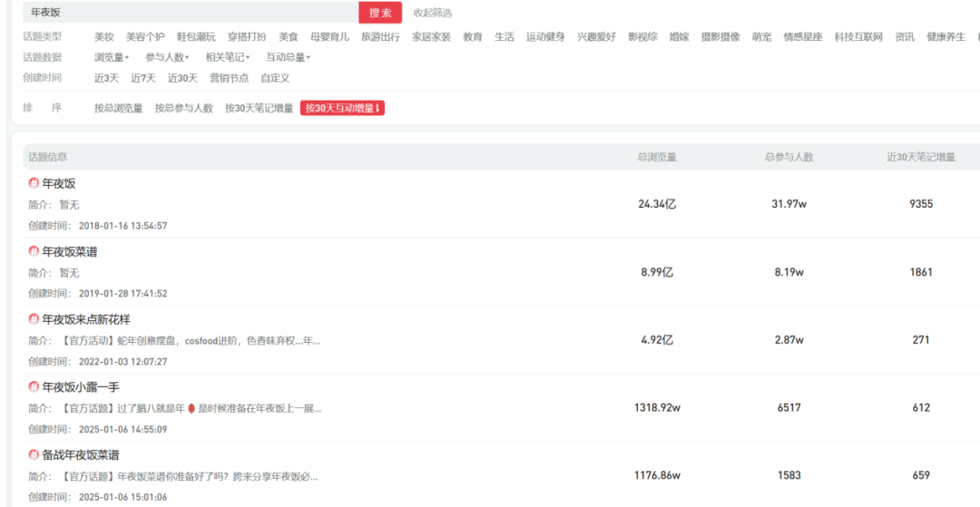Select the 美食 topic category
Viewport: 980px width, 507px height.
(x=288, y=37)
